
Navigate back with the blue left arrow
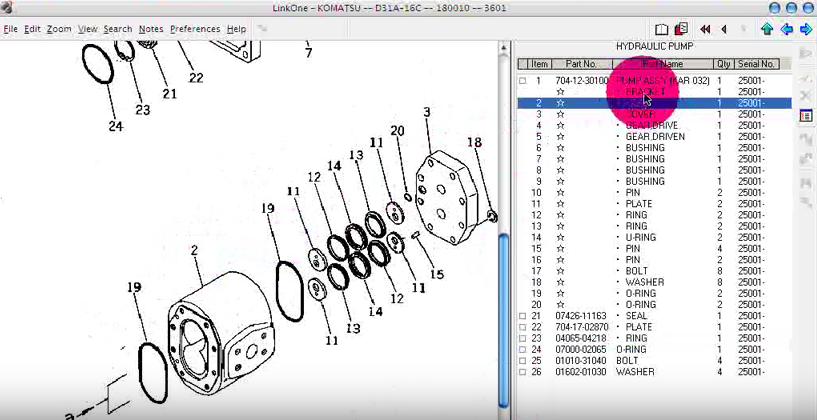click(786, 29)
